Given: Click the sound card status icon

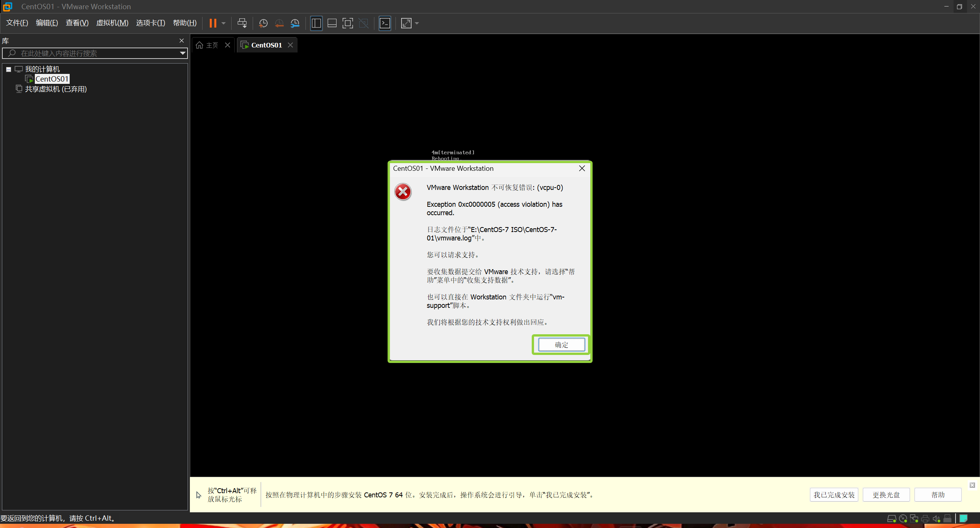Looking at the screenshot, I should pos(936,519).
